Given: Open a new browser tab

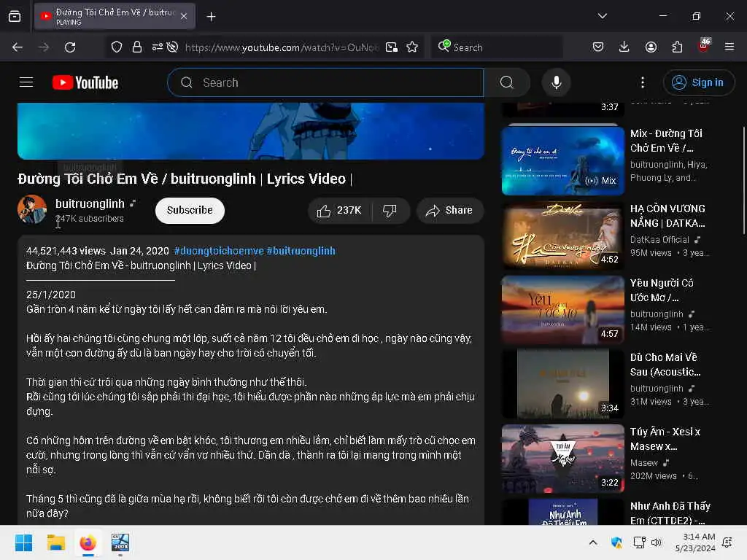Looking at the screenshot, I should pyautogui.click(x=211, y=17).
